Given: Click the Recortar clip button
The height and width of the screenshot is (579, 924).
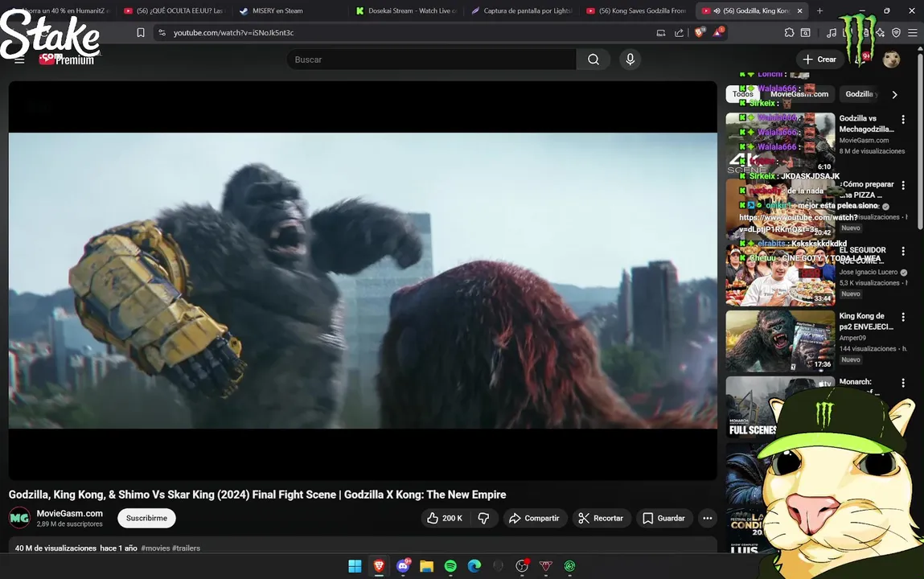Looking at the screenshot, I should coord(601,519).
